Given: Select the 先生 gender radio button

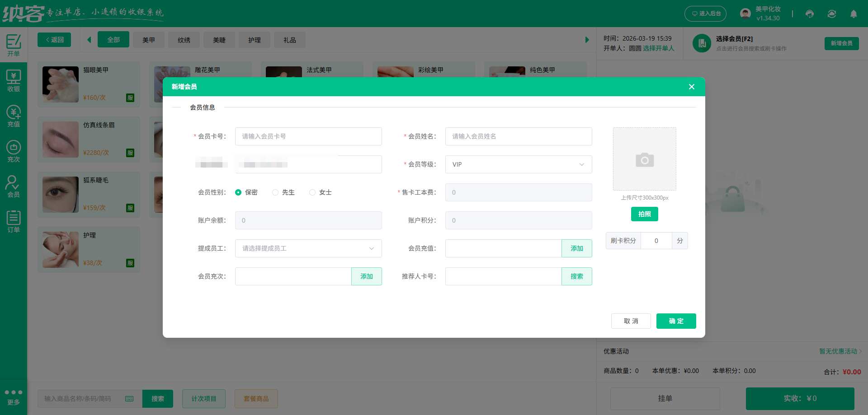Looking at the screenshot, I should point(275,192).
